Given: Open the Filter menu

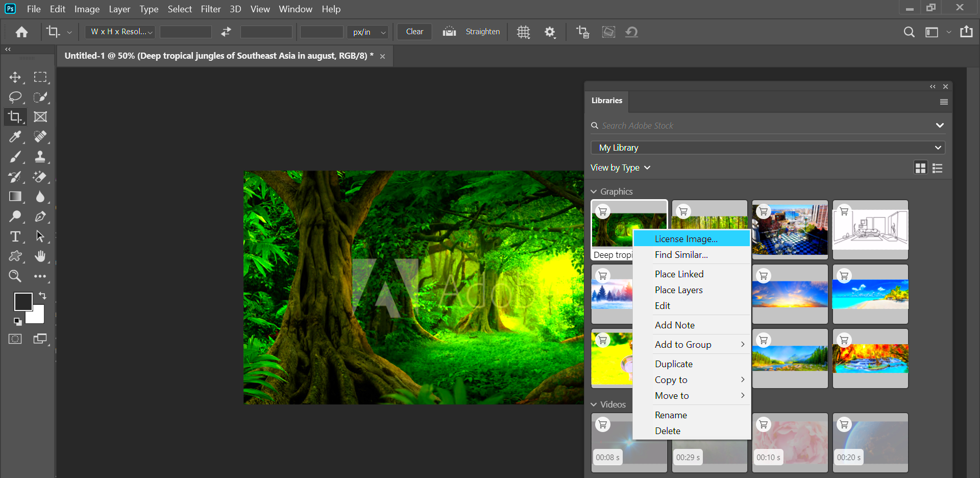Looking at the screenshot, I should [x=210, y=9].
